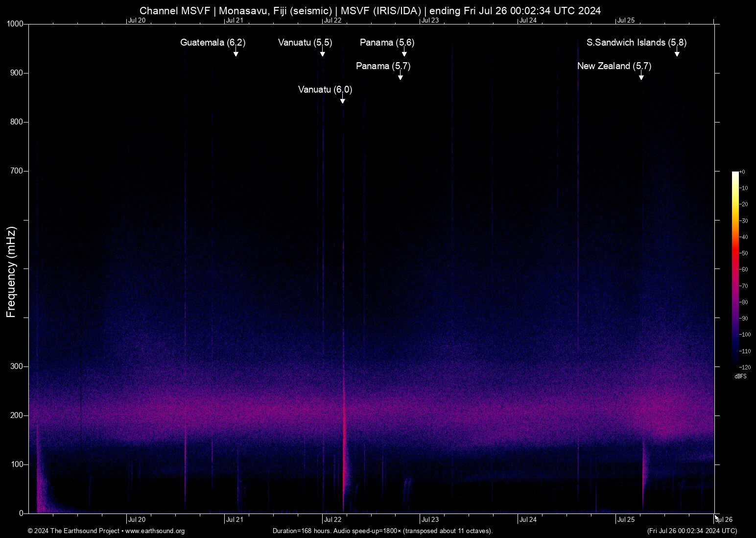Select the Vanuatu (5.5) event label
Screen dimensions: 756x538
point(305,43)
